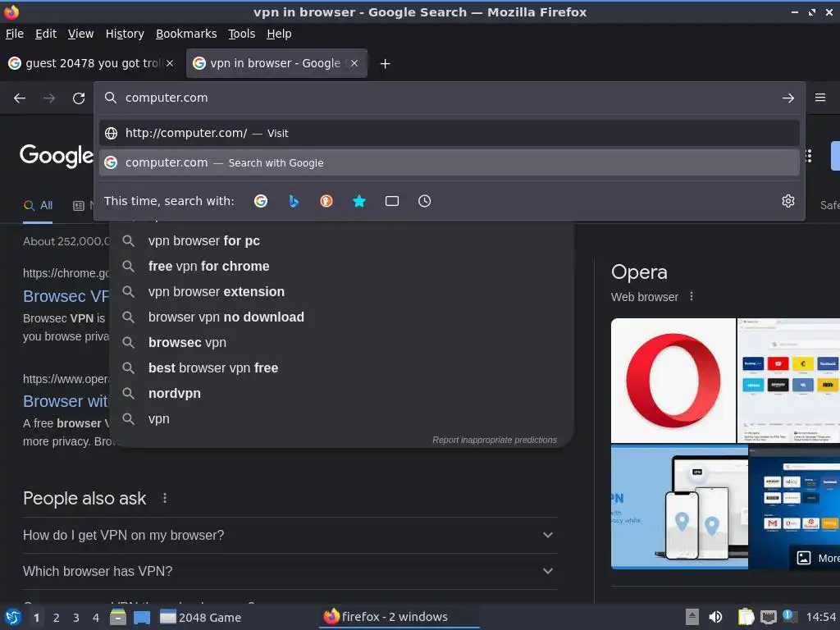The image size is (840, 630).
Task: Open the Opera logo thumbnail image
Action: point(673,381)
